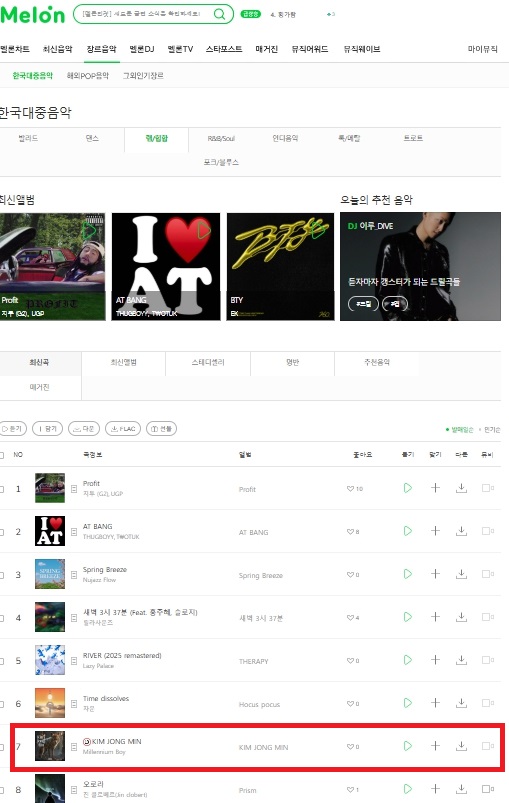
Task: Click the search magnifier icon
Action: tap(219, 14)
